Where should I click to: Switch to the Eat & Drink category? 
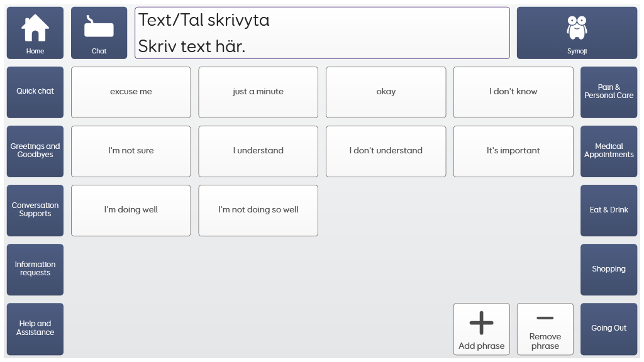coord(608,210)
